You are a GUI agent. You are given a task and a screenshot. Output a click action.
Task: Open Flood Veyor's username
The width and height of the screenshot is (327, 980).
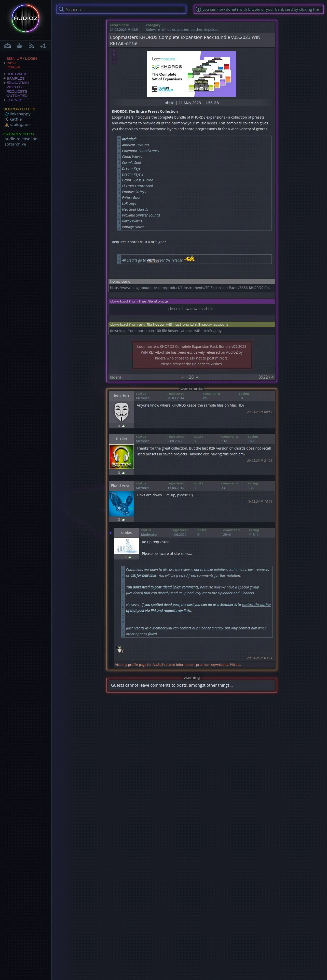(121, 485)
